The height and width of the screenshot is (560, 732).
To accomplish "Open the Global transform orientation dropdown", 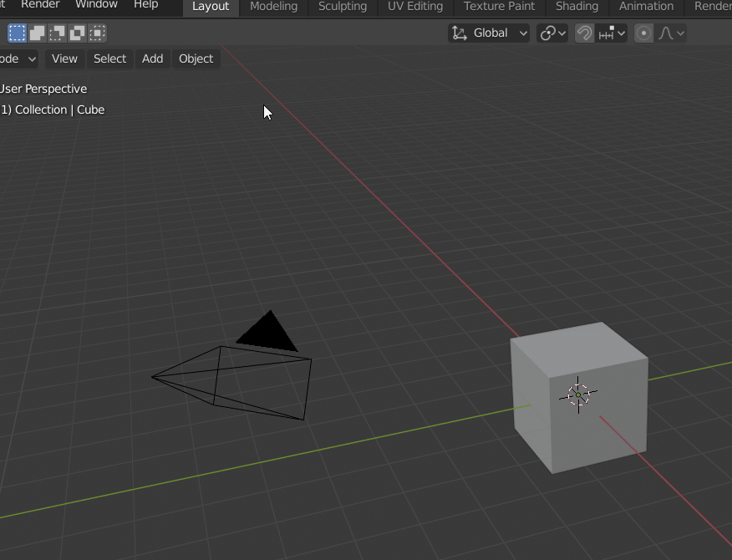I will click(x=489, y=33).
